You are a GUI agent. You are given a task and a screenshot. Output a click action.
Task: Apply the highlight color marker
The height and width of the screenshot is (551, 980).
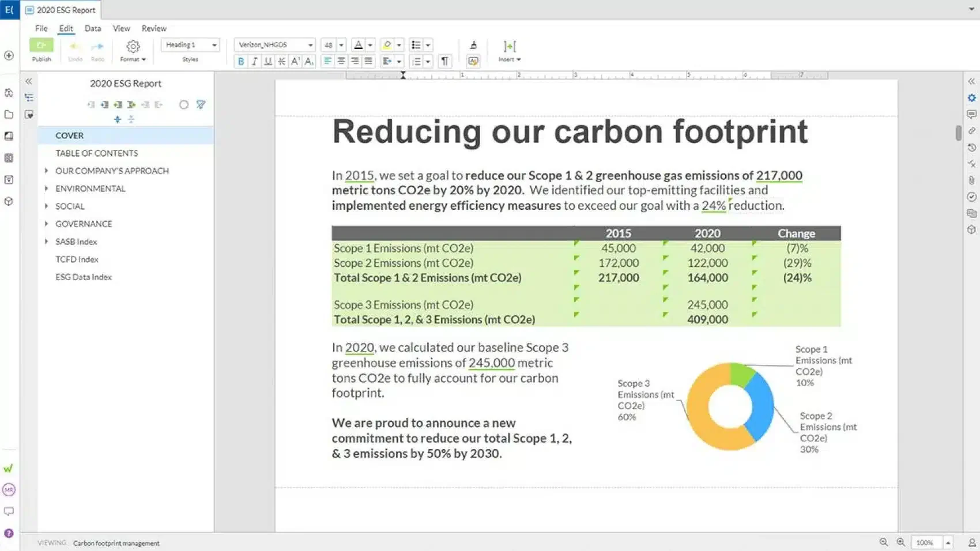pos(387,45)
